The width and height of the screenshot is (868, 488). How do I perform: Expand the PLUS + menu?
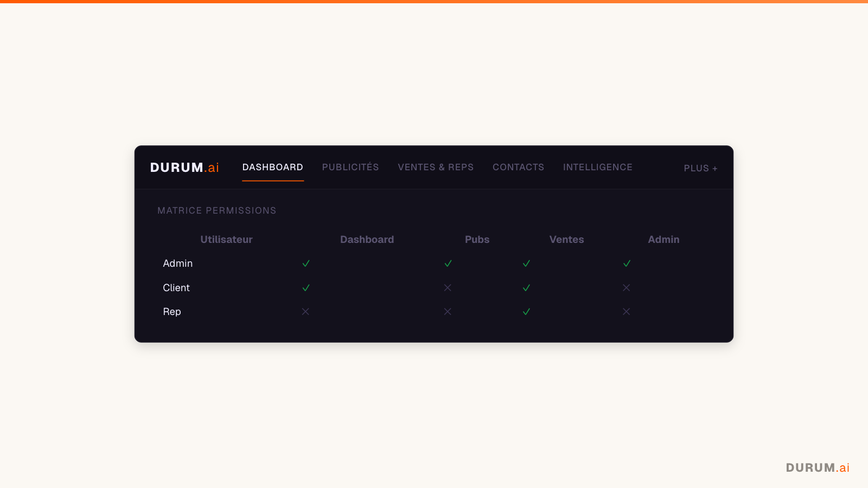tap(700, 169)
